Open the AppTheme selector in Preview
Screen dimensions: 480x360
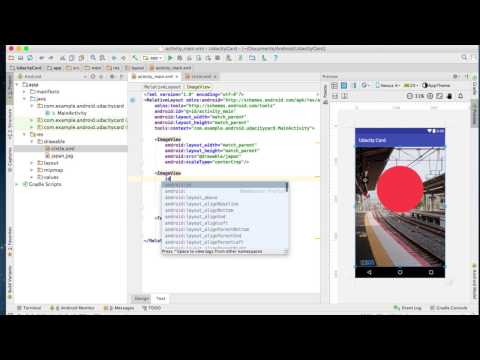[436, 86]
